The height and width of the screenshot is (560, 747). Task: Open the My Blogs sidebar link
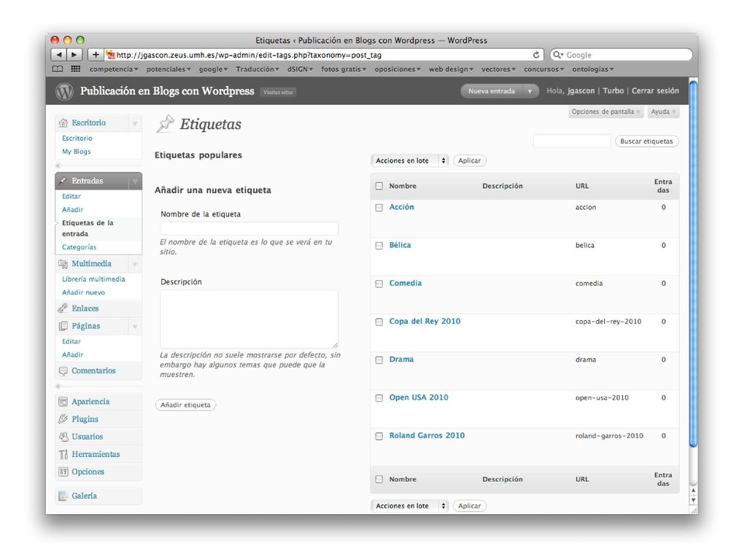pos(76,152)
